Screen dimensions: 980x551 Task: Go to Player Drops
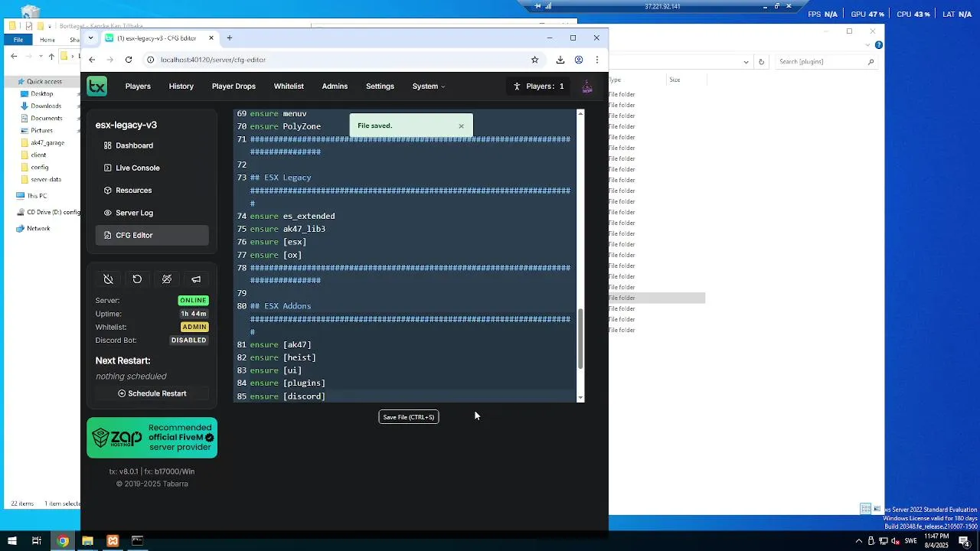point(234,86)
